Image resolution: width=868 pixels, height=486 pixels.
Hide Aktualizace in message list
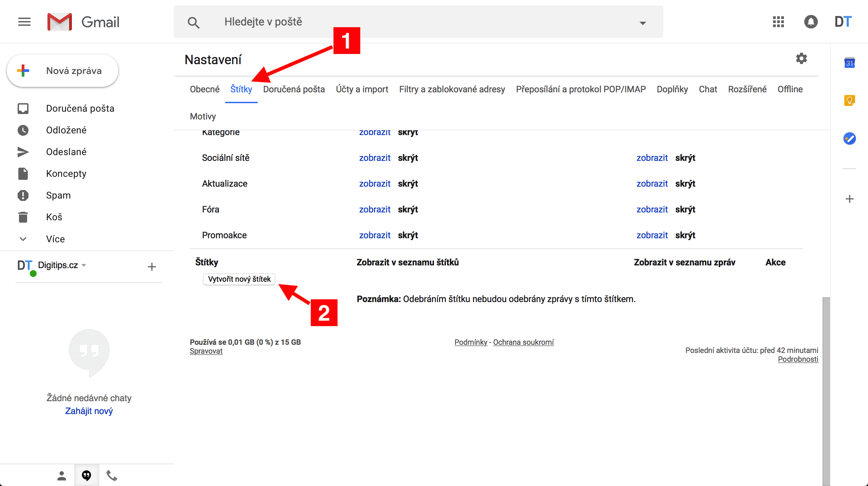coord(685,184)
